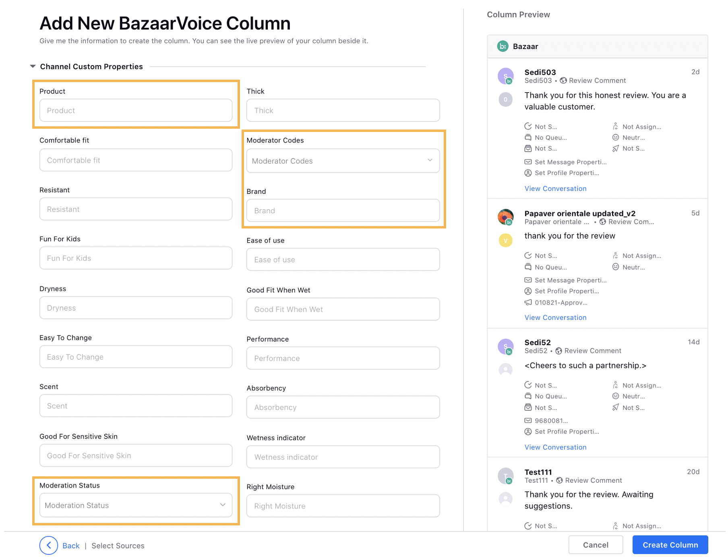
Task: Click Back link at bottom
Action: coord(71,546)
